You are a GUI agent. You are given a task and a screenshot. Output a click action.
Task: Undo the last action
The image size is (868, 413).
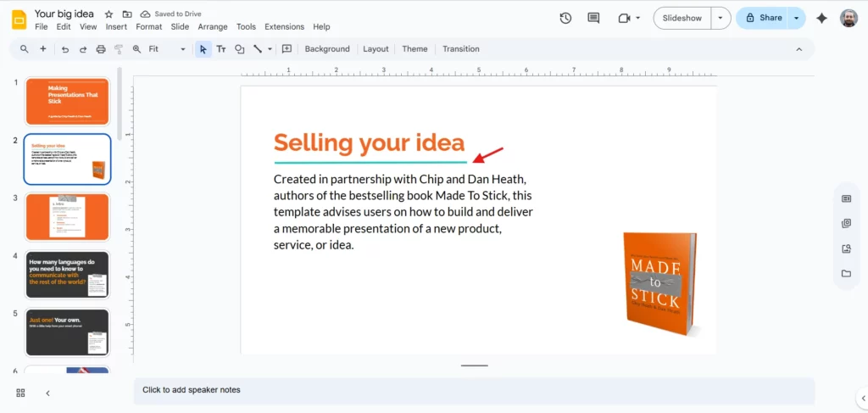pyautogui.click(x=64, y=49)
